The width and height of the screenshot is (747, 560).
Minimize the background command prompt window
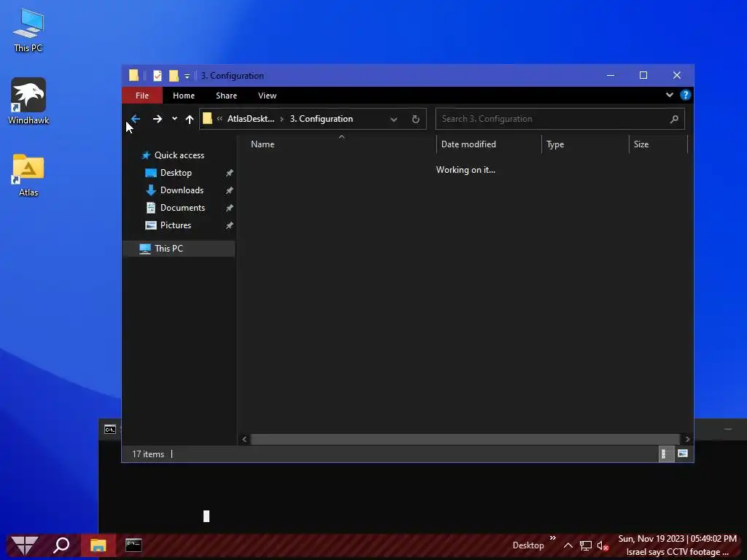pos(728,429)
